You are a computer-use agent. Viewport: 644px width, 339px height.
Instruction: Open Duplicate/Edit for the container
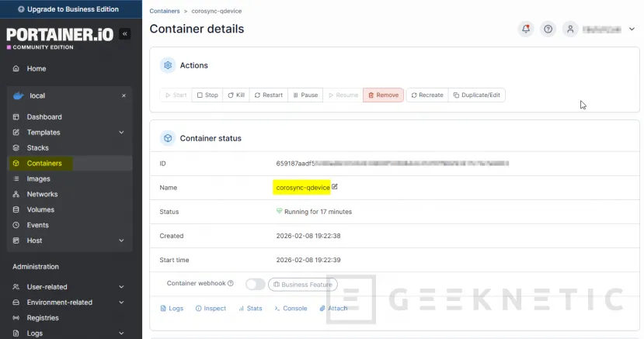tap(477, 95)
